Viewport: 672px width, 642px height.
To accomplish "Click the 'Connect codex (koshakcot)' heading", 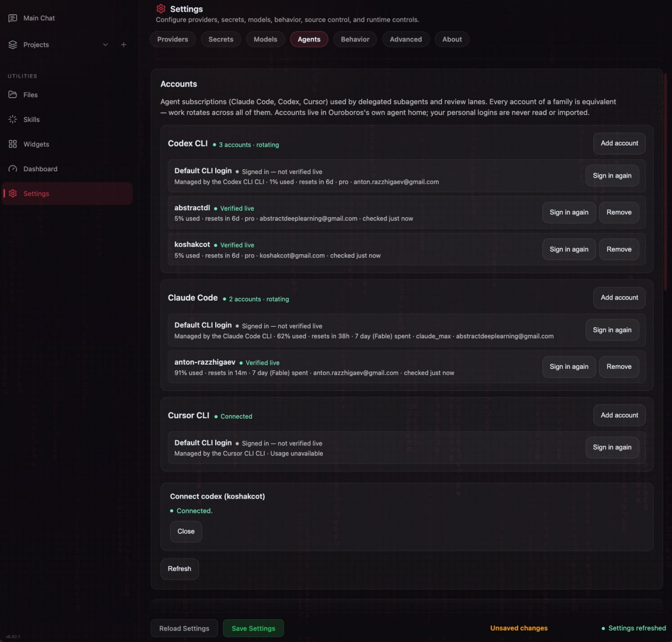I will [217, 496].
